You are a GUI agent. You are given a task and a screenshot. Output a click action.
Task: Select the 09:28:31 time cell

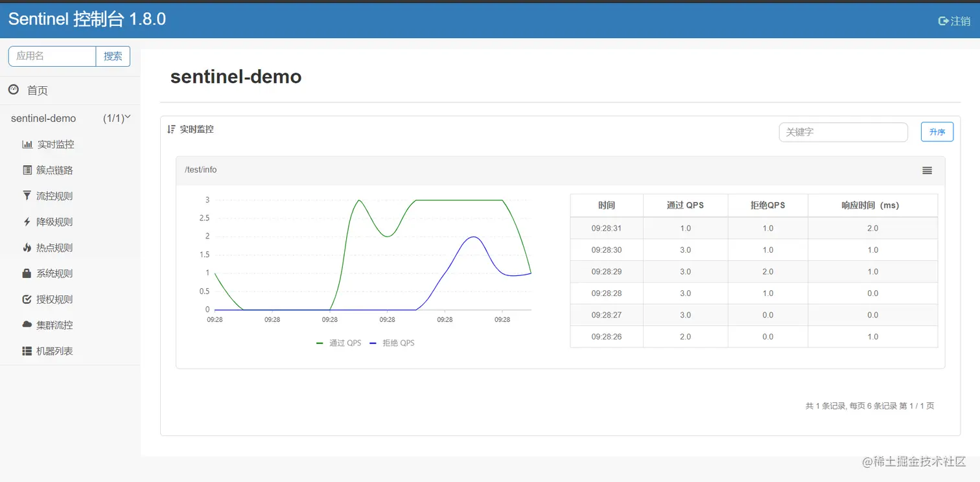[x=607, y=228]
